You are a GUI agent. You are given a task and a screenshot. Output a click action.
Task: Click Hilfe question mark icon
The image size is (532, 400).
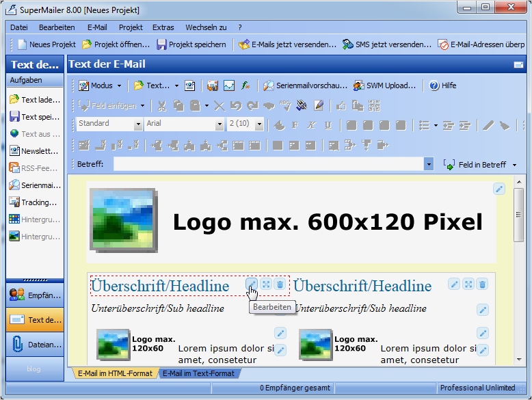pyautogui.click(x=434, y=85)
